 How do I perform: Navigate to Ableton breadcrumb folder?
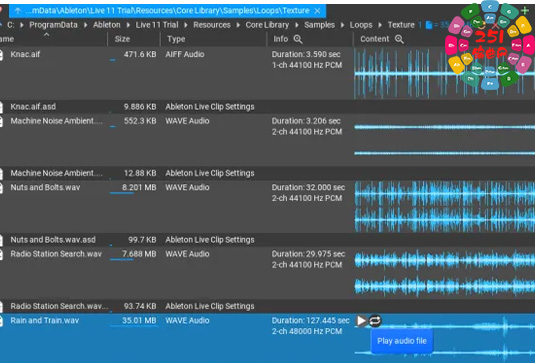pyautogui.click(x=106, y=25)
